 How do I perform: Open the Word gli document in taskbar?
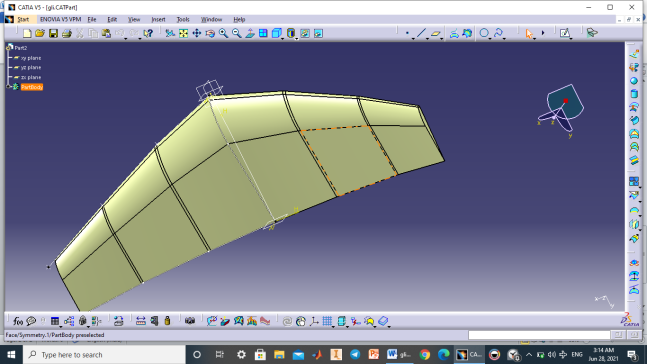coord(399,355)
